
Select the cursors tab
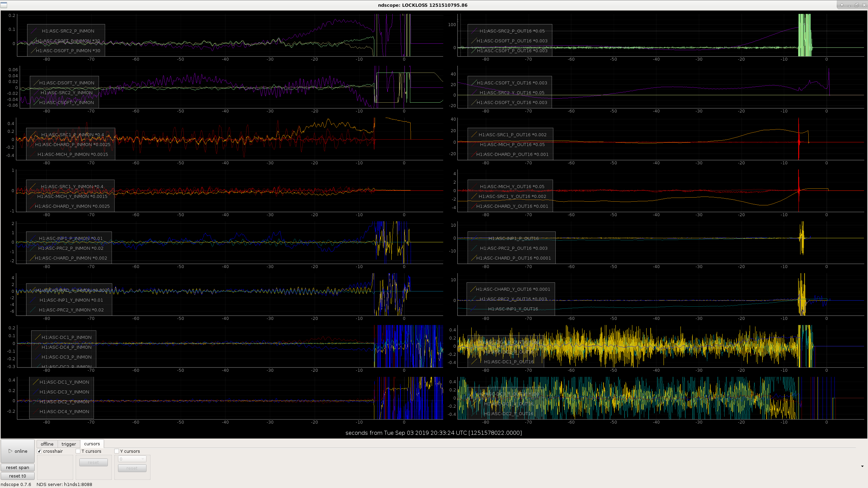click(x=92, y=444)
